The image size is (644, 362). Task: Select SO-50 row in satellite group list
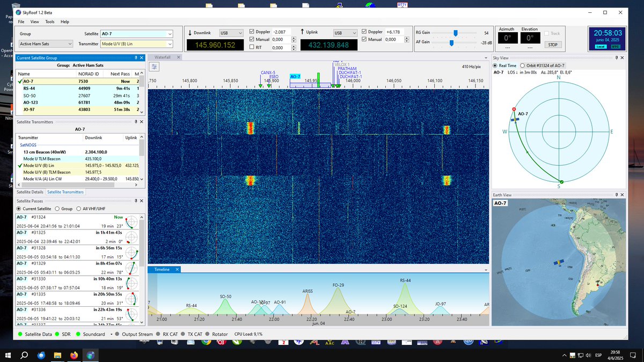point(80,95)
